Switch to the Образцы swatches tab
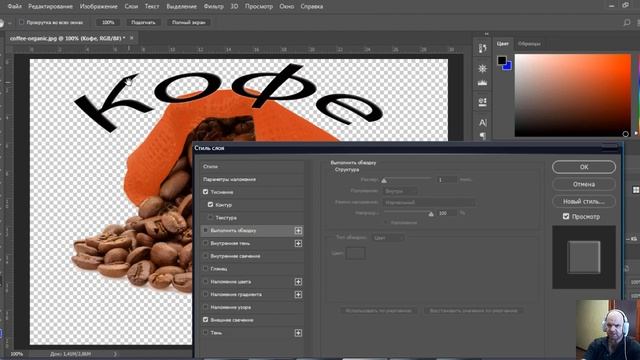The height and width of the screenshot is (360, 640). click(x=529, y=43)
